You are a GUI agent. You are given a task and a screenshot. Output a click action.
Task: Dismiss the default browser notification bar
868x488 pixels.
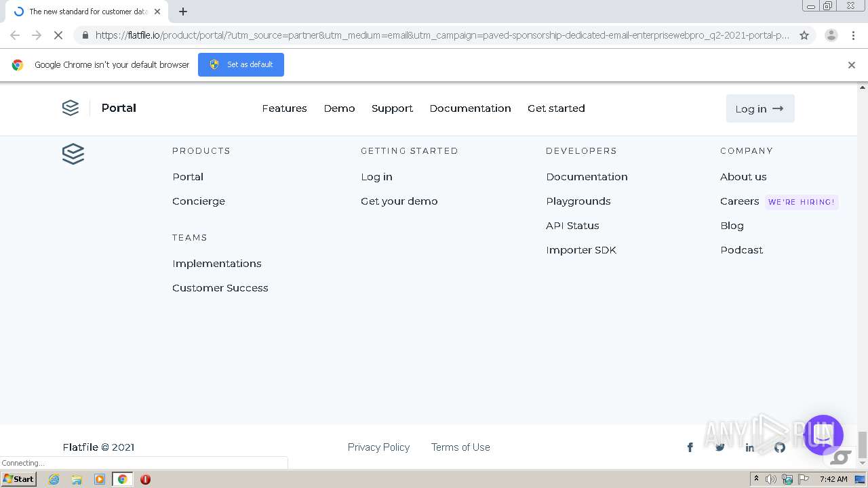pos(852,65)
